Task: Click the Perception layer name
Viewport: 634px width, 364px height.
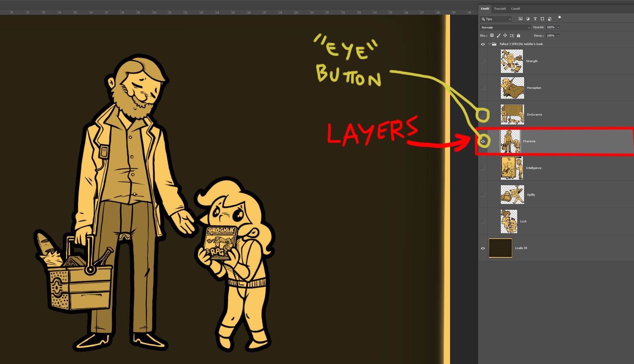Action: 534,88
